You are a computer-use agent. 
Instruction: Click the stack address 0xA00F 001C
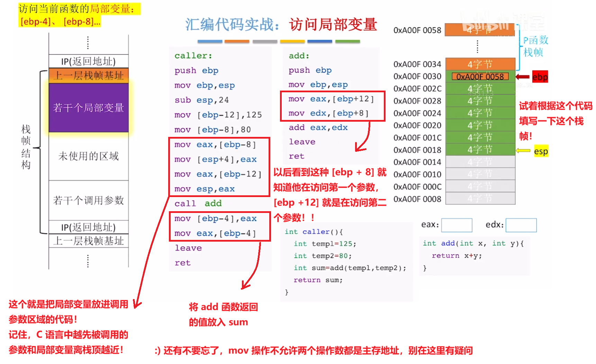tap(417, 138)
